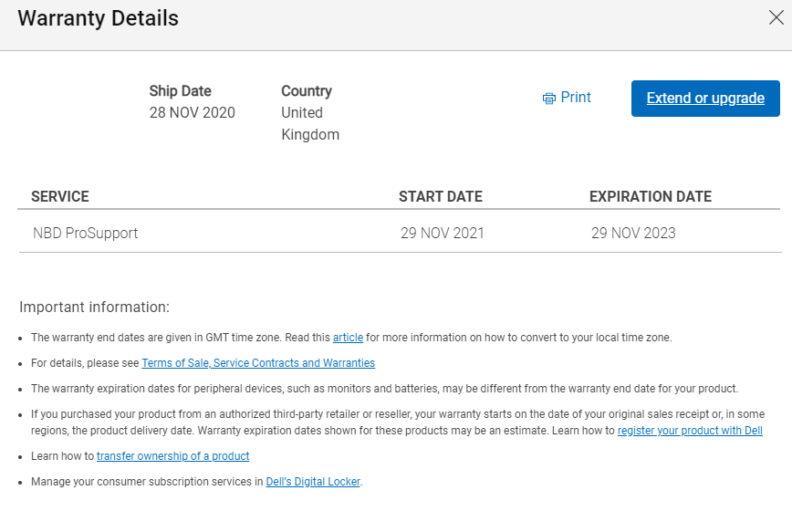The image size is (792, 532).
Task: Click the Extend or upgrade button
Action: [705, 99]
